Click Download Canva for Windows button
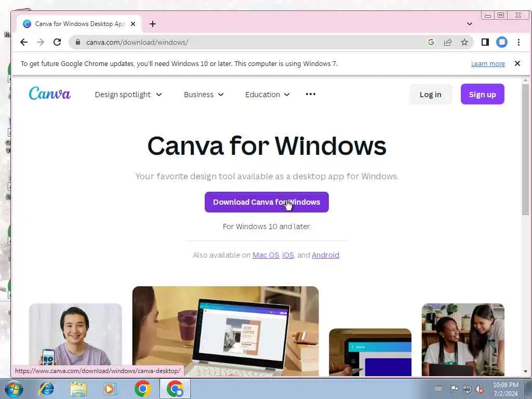Image resolution: width=532 pixels, height=399 pixels. tap(267, 202)
